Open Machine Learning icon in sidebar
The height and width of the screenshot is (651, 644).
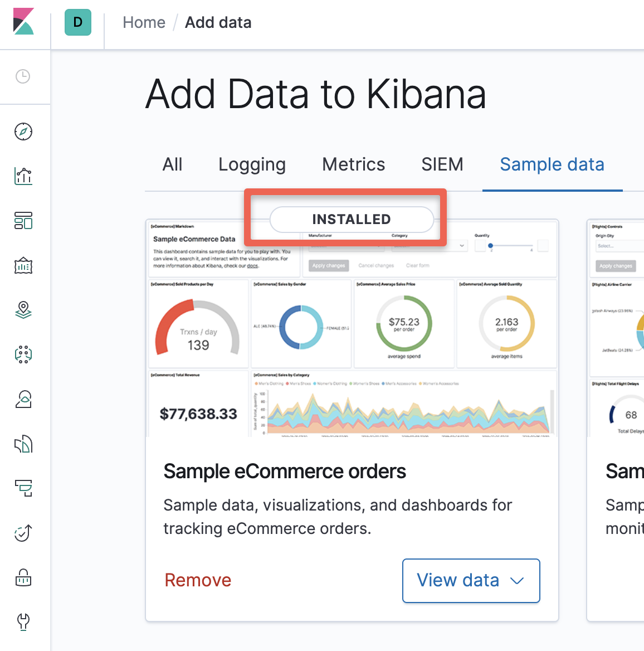tap(23, 354)
